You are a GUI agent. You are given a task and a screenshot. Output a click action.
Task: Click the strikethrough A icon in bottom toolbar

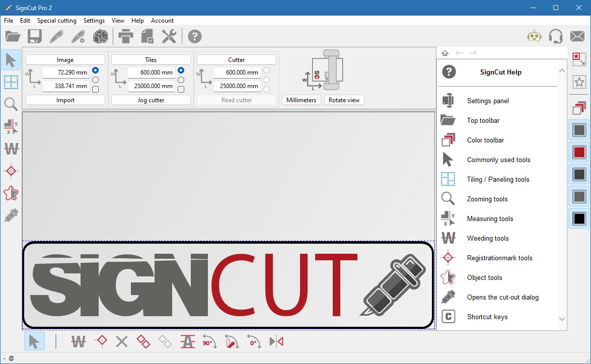pyautogui.click(x=187, y=342)
